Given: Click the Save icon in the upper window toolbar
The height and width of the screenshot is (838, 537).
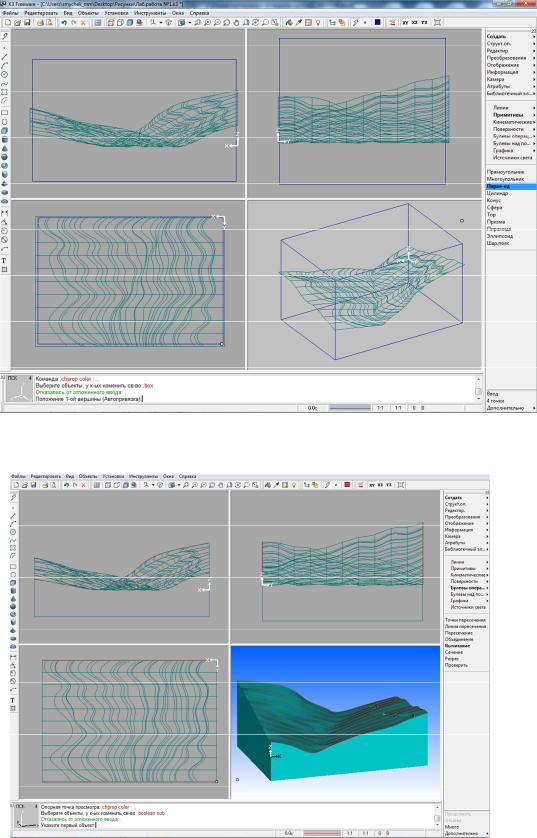Looking at the screenshot, I should 27,22.
